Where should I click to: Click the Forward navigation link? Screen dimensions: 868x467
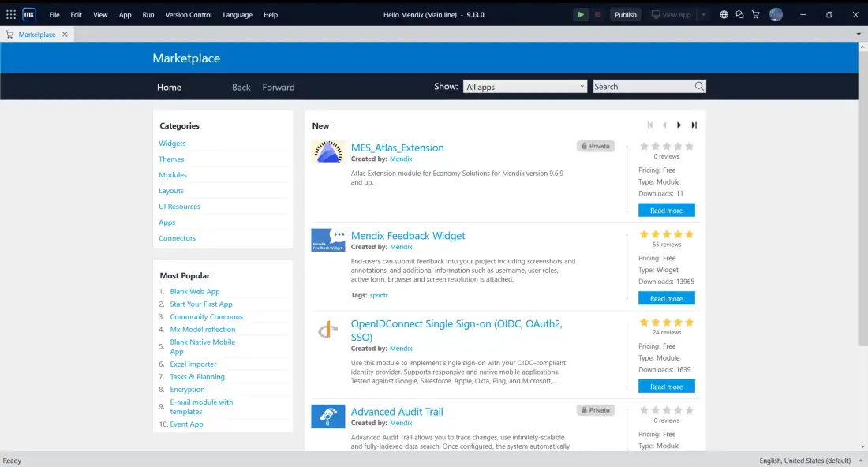point(279,87)
